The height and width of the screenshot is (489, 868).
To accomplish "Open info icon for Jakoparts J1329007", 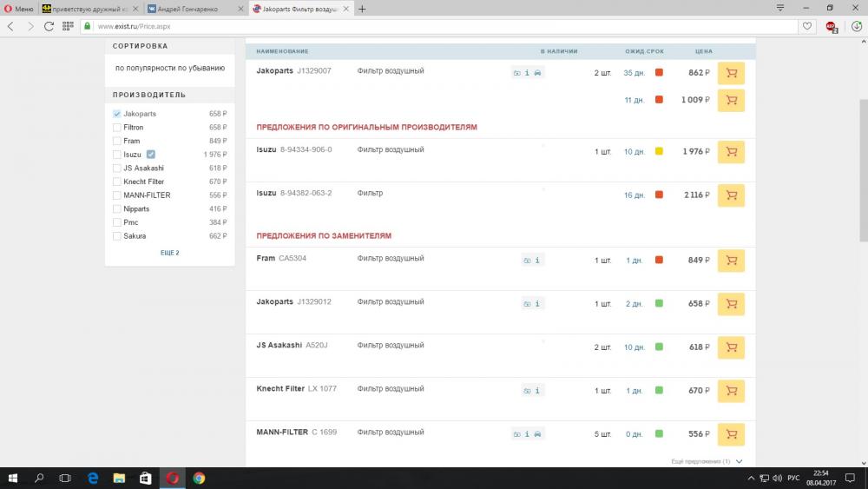I will tap(527, 73).
